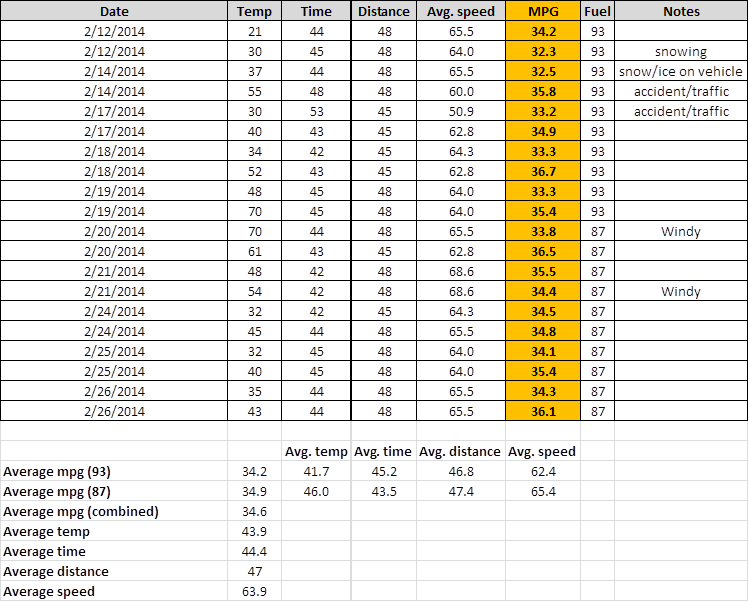
Task: Select the Fuel column header
Action: 597,11
